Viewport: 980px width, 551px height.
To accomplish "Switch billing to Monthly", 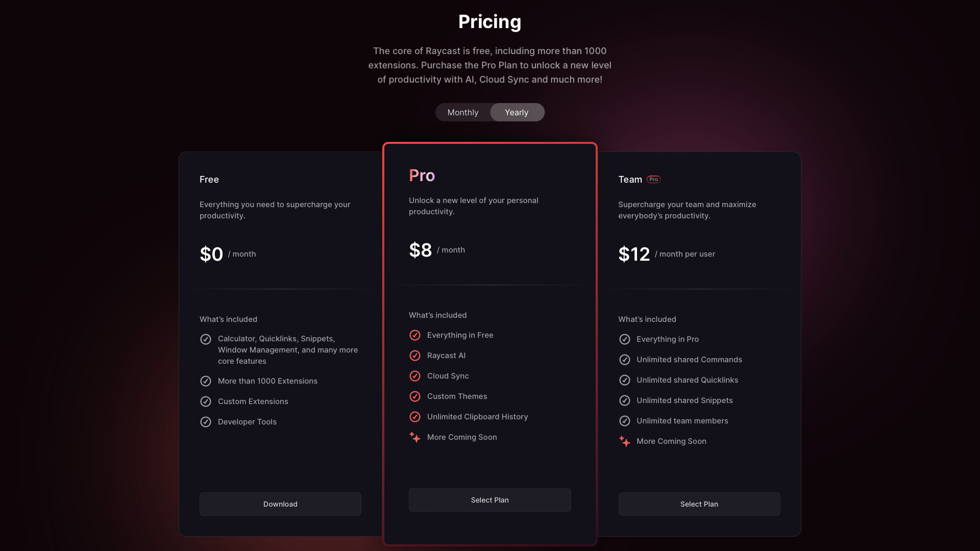I will (462, 112).
